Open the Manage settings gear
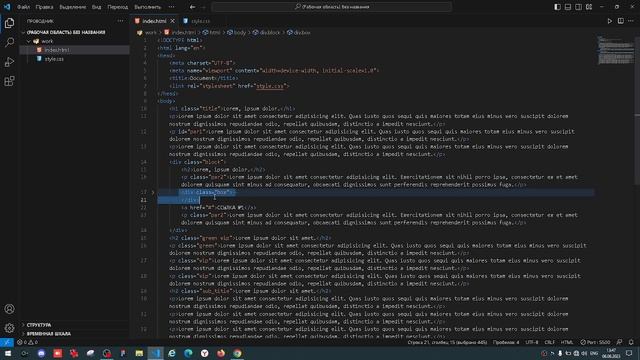Screen dimensions: 640x360 point(9,328)
